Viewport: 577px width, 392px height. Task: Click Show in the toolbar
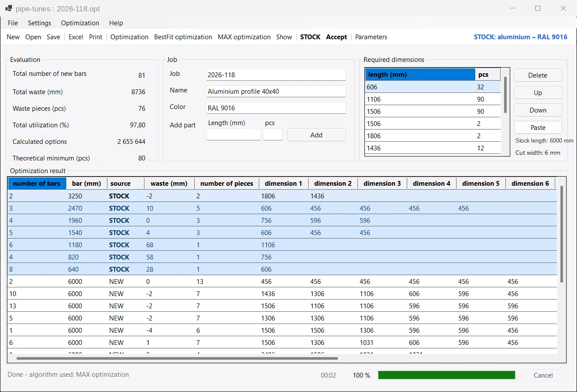pos(284,37)
